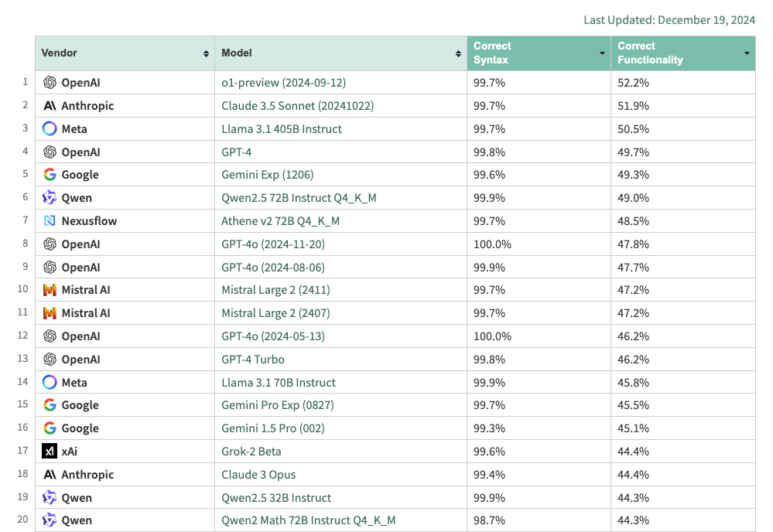Viewport: 773px width, 532px height.
Task: Open the GPT-4o (2024-08-06) link
Action: point(273,268)
